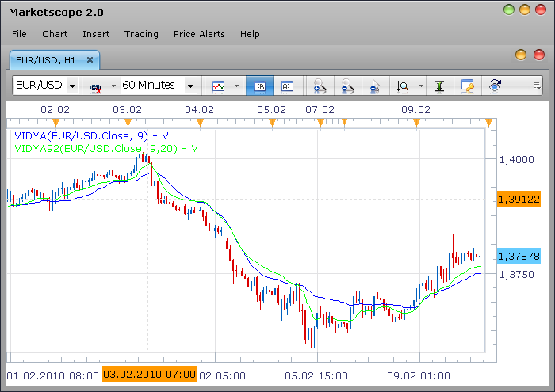
Task: Open the Help menu
Action: [250, 34]
